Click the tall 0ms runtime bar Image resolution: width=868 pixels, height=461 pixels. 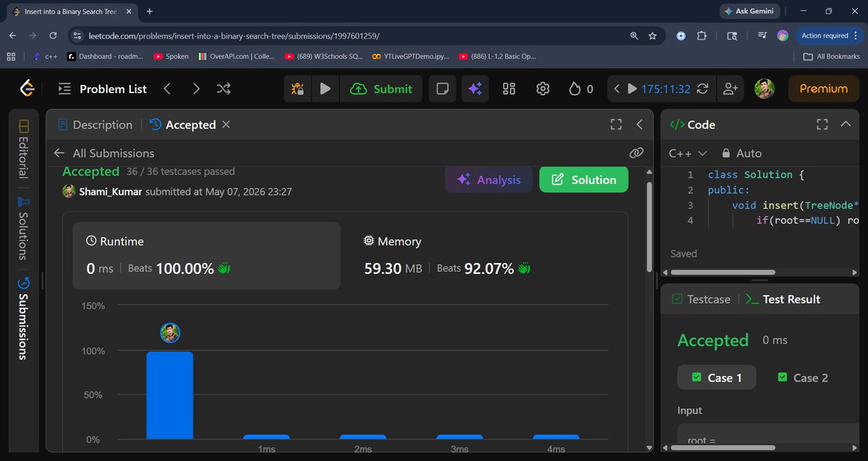coord(170,395)
